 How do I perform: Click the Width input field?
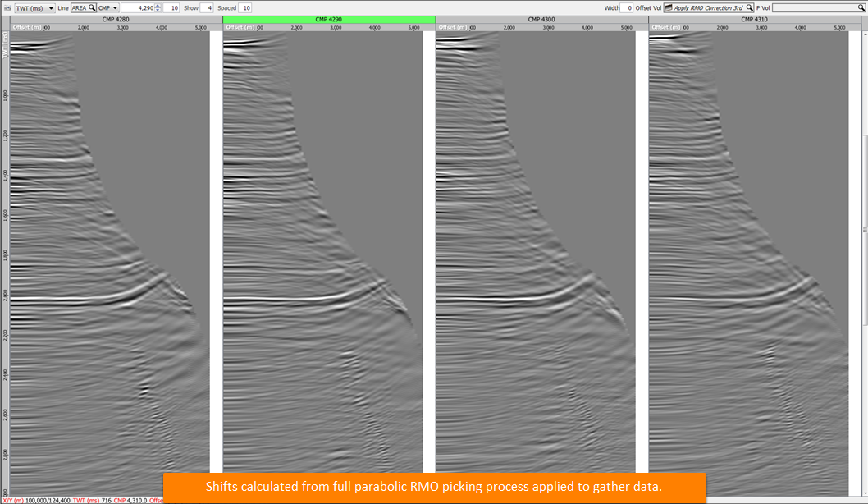[x=627, y=7]
